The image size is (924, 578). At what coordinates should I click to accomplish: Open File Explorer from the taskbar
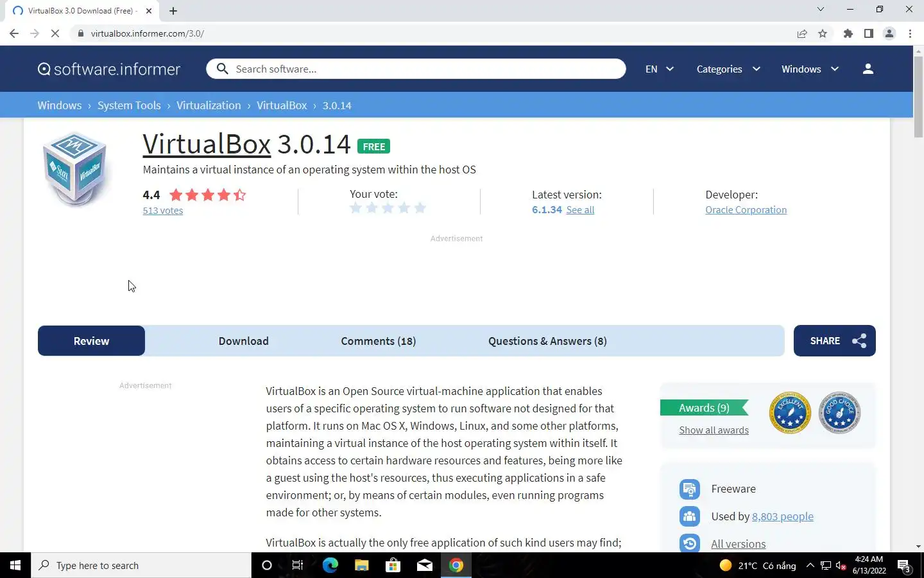click(x=361, y=565)
